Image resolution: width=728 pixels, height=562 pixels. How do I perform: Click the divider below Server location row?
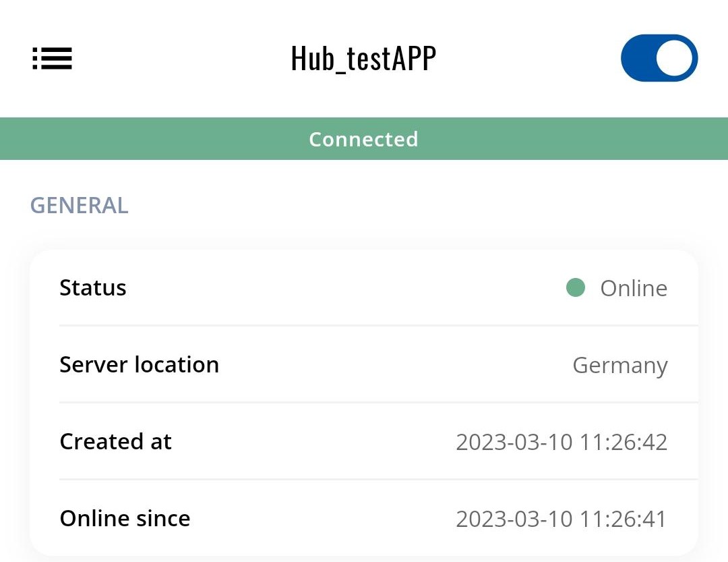click(x=377, y=403)
